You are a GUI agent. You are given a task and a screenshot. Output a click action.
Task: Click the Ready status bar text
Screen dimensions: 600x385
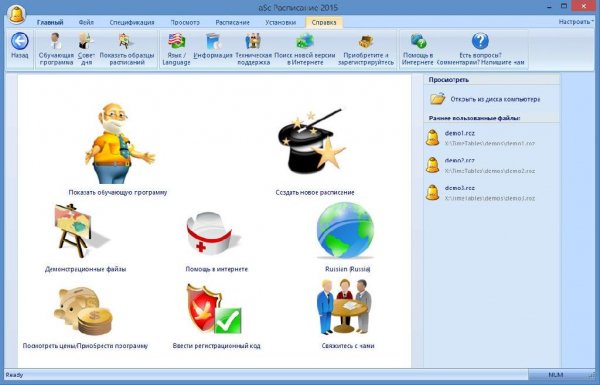(15, 375)
